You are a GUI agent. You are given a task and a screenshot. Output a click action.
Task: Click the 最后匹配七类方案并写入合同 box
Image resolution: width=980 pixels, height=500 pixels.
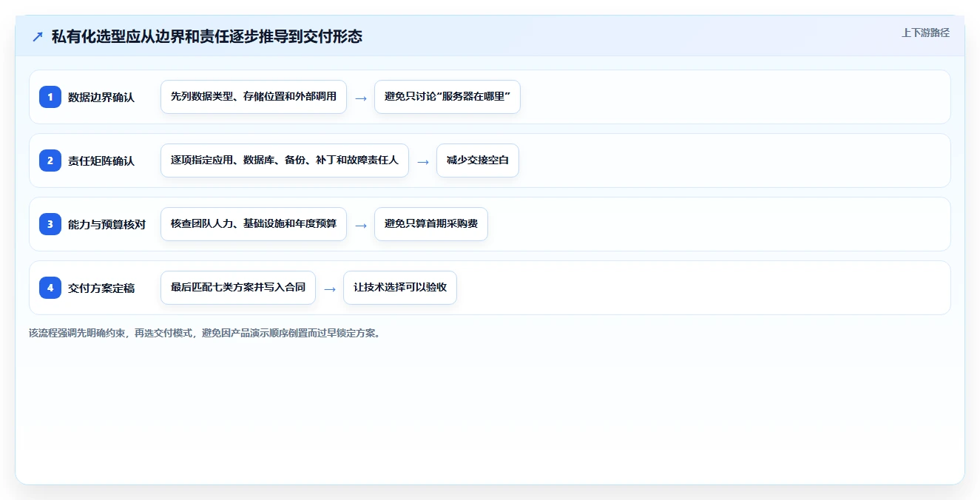[x=238, y=288]
